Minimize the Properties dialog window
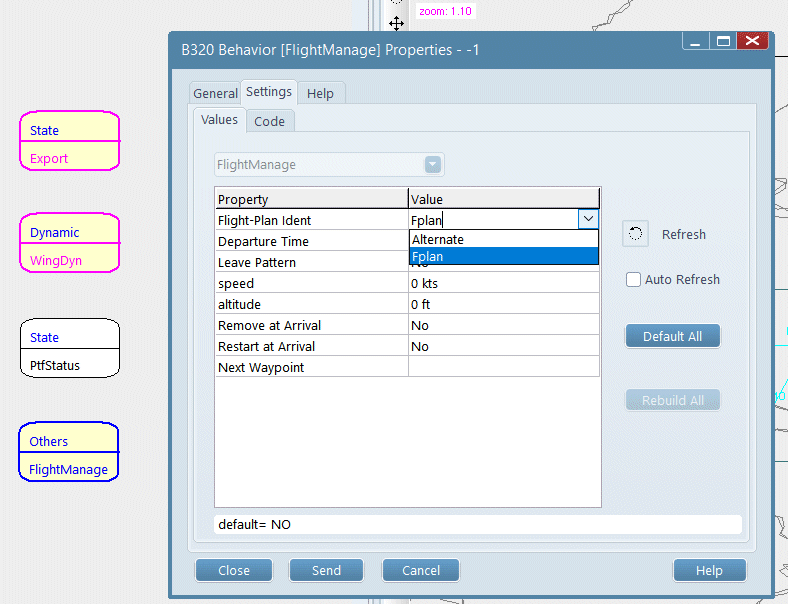 (x=695, y=41)
